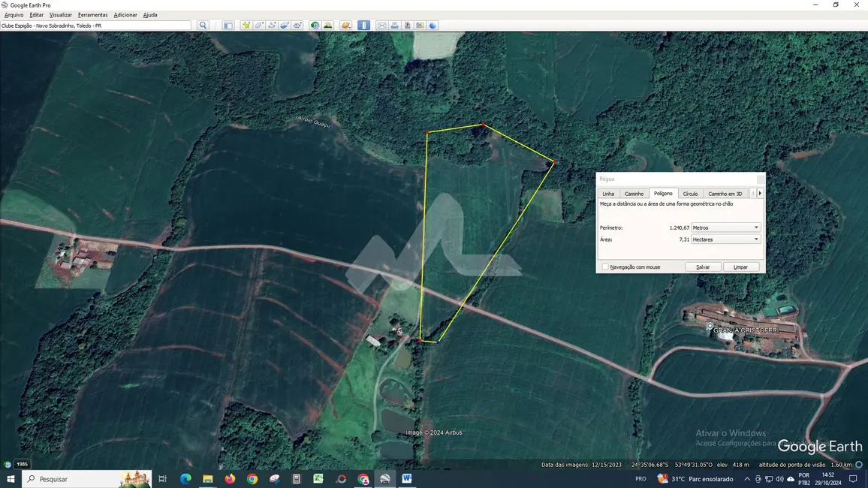
Task: Switch to the Linha tab
Action: pyautogui.click(x=608, y=194)
